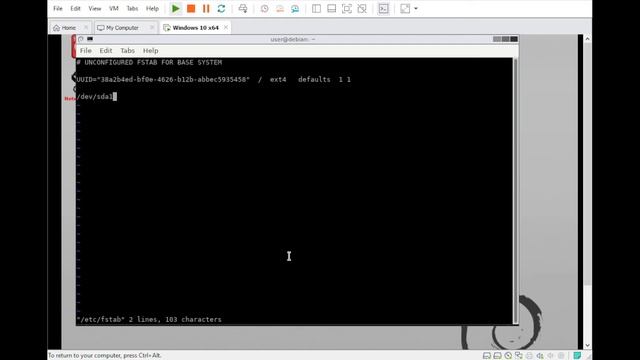Open the VM menu
The height and width of the screenshot is (360, 640).
(x=114, y=9)
